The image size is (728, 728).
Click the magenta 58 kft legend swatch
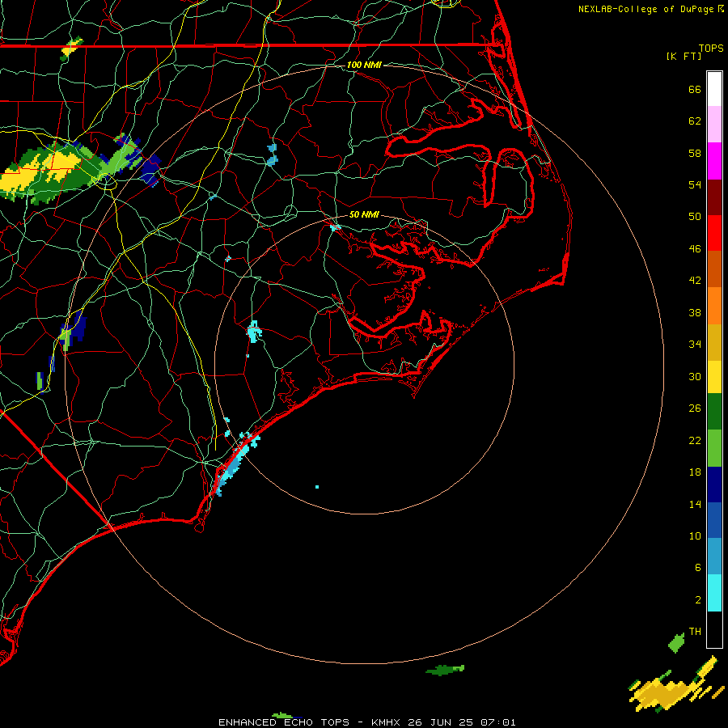point(714,161)
